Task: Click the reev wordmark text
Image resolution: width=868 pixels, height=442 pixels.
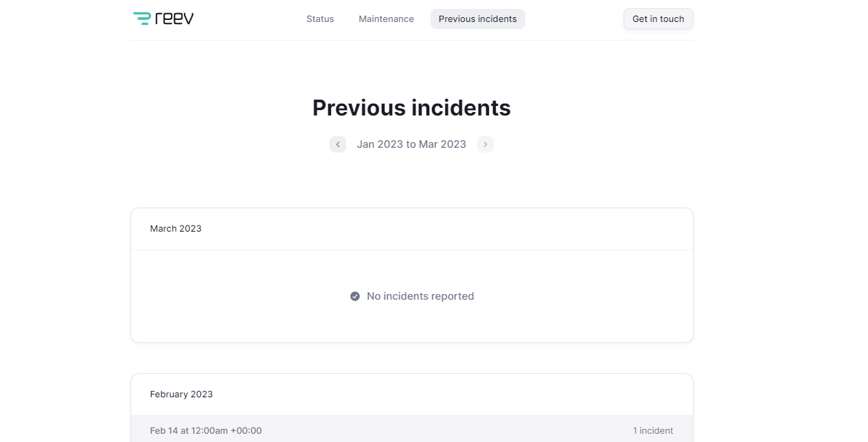Action: click(174, 19)
